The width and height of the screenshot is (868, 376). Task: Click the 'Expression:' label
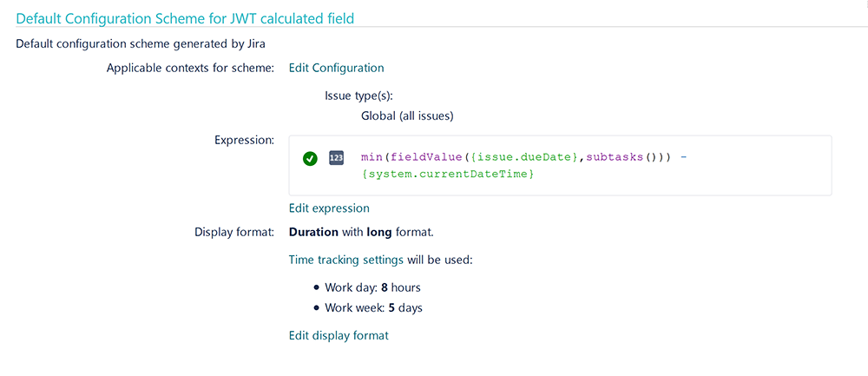click(x=244, y=140)
